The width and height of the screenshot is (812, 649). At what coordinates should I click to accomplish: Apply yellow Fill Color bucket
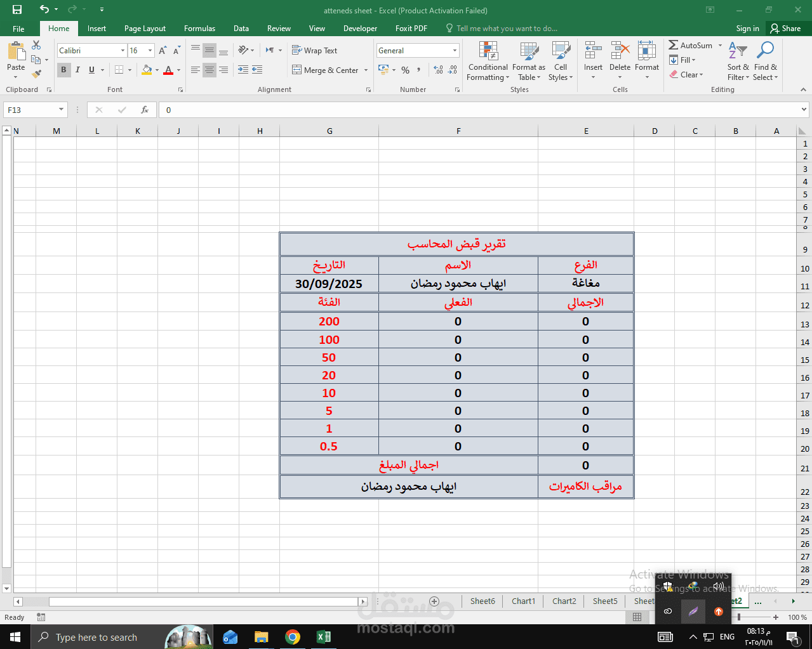(x=147, y=70)
